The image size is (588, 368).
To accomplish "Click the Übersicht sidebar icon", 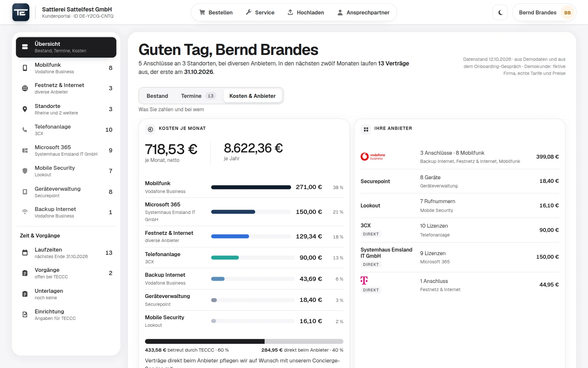I will pos(25,47).
